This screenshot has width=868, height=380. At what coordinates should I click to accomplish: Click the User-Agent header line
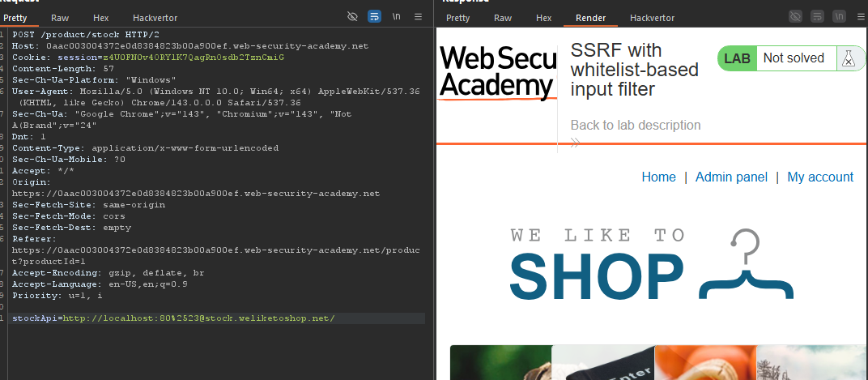coord(216,97)
